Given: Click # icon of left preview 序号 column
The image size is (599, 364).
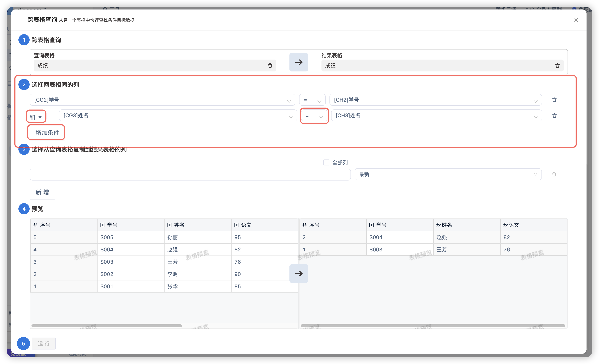Looking at the screenshot, I should [x=35, y=225].
